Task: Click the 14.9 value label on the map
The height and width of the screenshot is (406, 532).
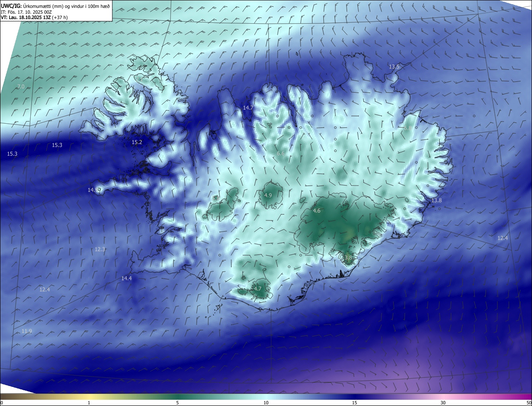Action: pos(93,190)
